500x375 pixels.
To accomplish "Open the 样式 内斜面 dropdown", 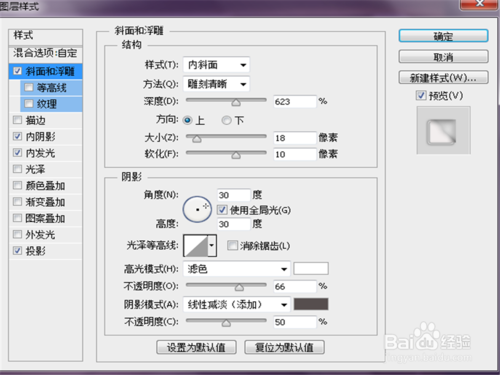I will 216,65.
